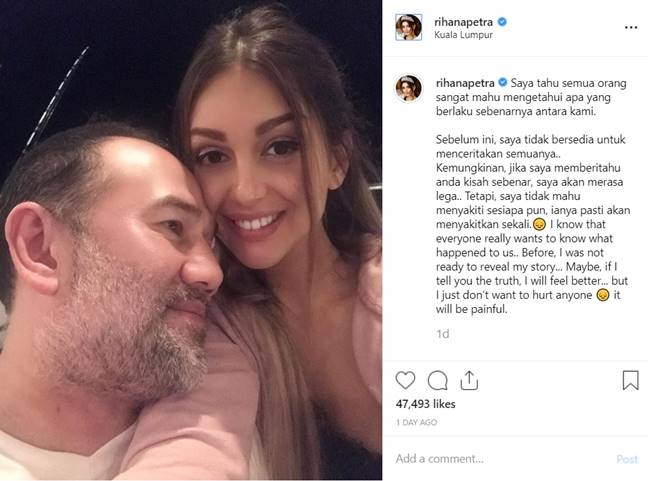Open comments via the speech bubble icon
The image size is (650, 481).
pos(437,380)
